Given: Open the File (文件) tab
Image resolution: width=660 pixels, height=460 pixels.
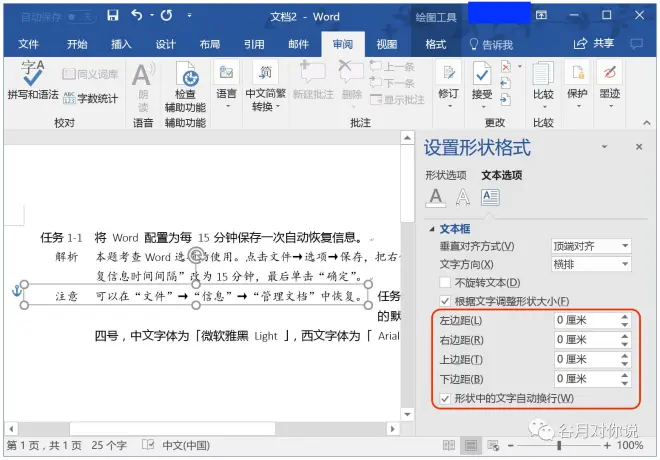Looking at the screenshot, I should coord(28,44).
